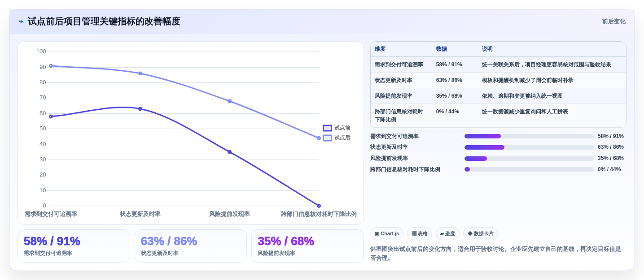Click the 需求到交付可追溯率 progress bar

point(529,136)
